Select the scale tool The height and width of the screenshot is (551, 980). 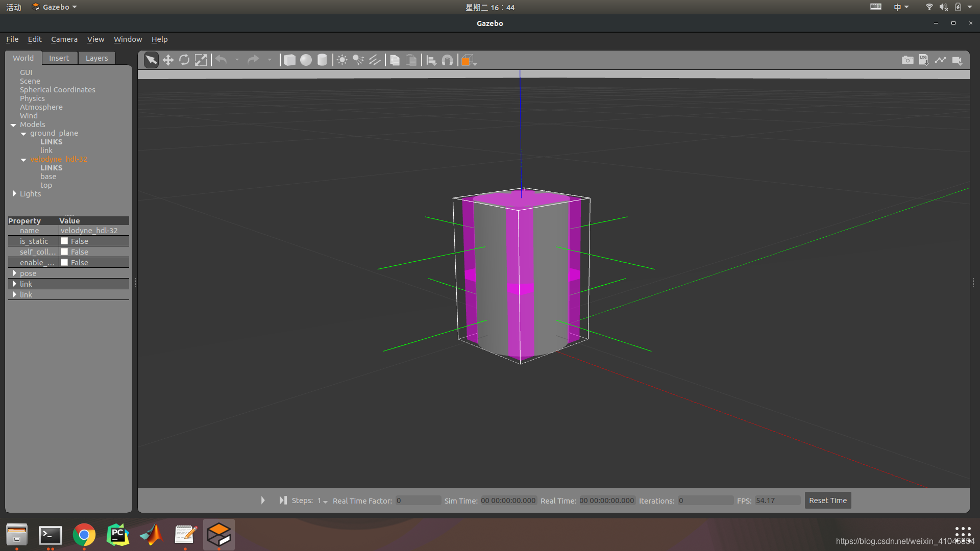(x=201, y=61)
